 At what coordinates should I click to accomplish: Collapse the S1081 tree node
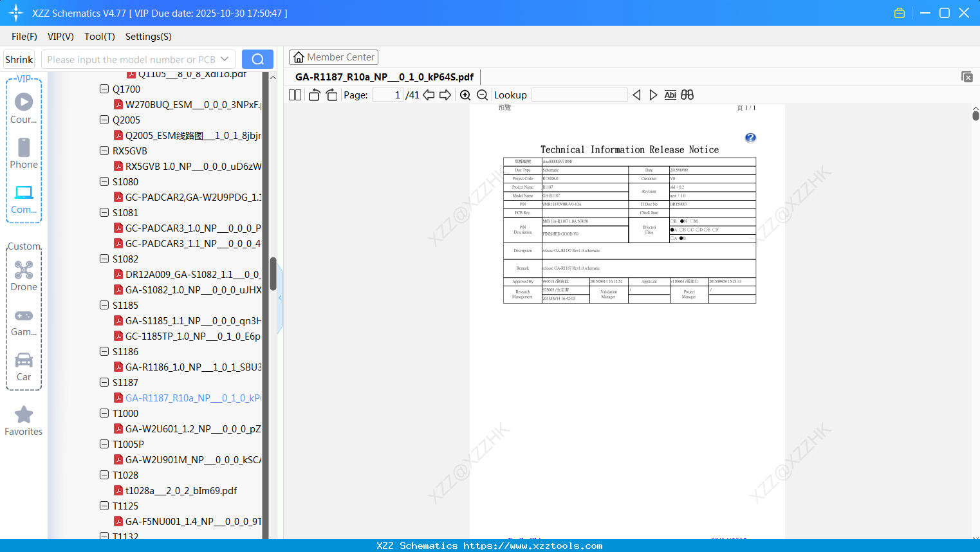104,212
